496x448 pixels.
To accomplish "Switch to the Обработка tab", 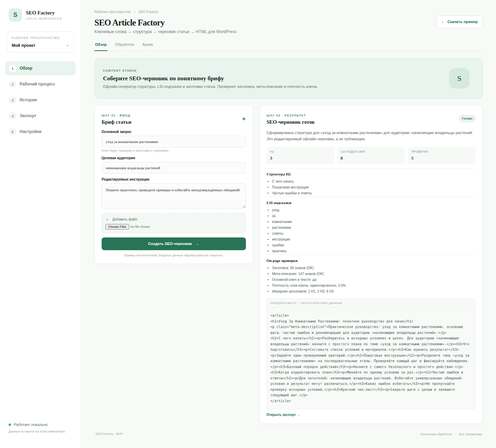I will (124, 45).
